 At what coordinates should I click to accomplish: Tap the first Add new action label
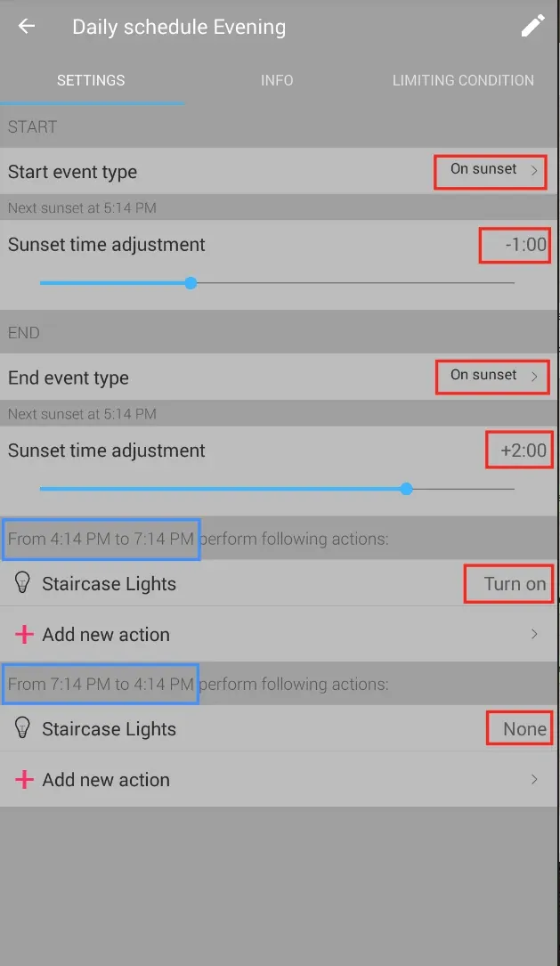[106, 635]
